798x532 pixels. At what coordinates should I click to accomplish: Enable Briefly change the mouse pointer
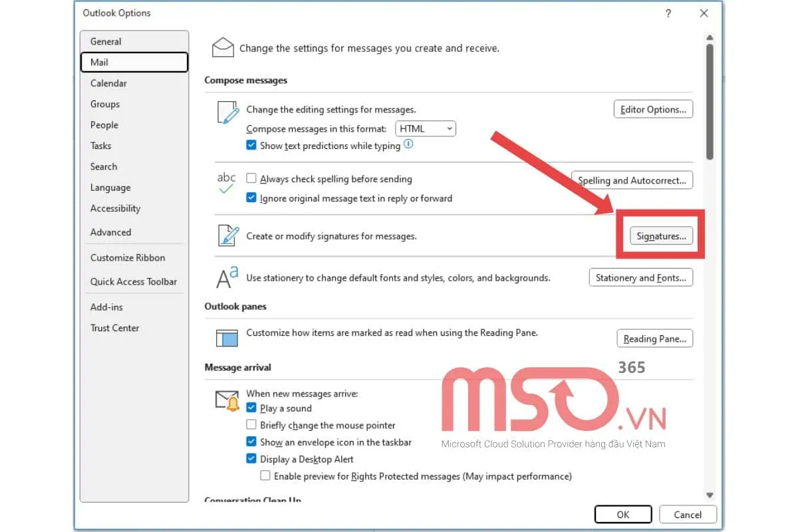tap(251, 425)
